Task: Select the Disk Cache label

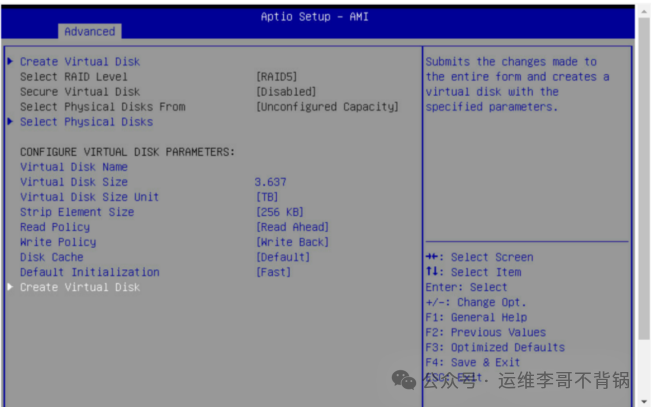Action: pyautogui.click(x=51, y=257)
